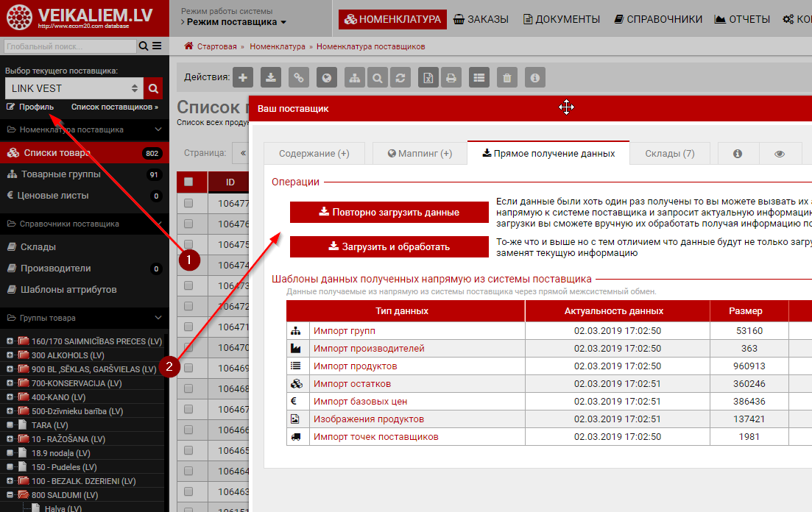Image resolution: width=812 pixels, height=512 pixels.
Task: Click the refresh icon in actions toolbar
Action: 400,77
